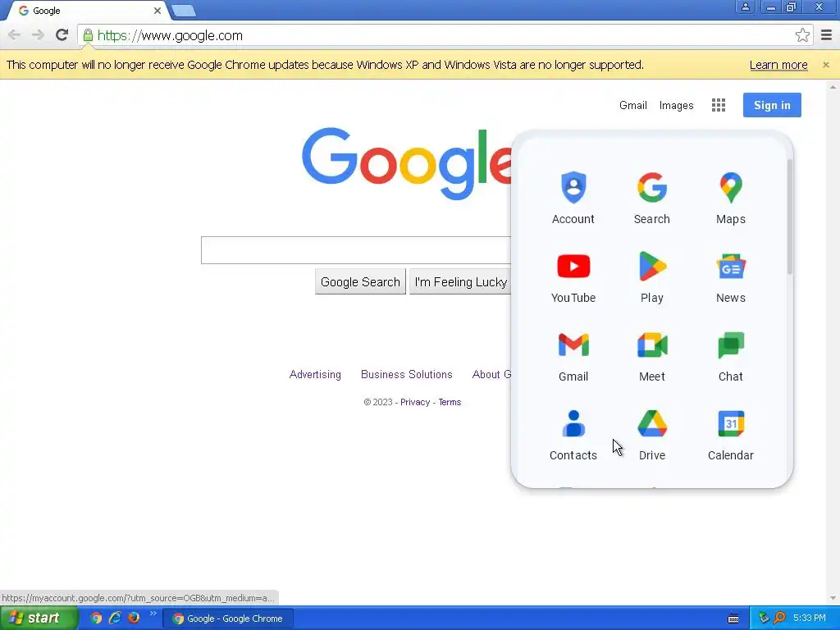Open the Contacts app icon
The width and height of the screenshot is (840, 630).
tap(573, 434)
